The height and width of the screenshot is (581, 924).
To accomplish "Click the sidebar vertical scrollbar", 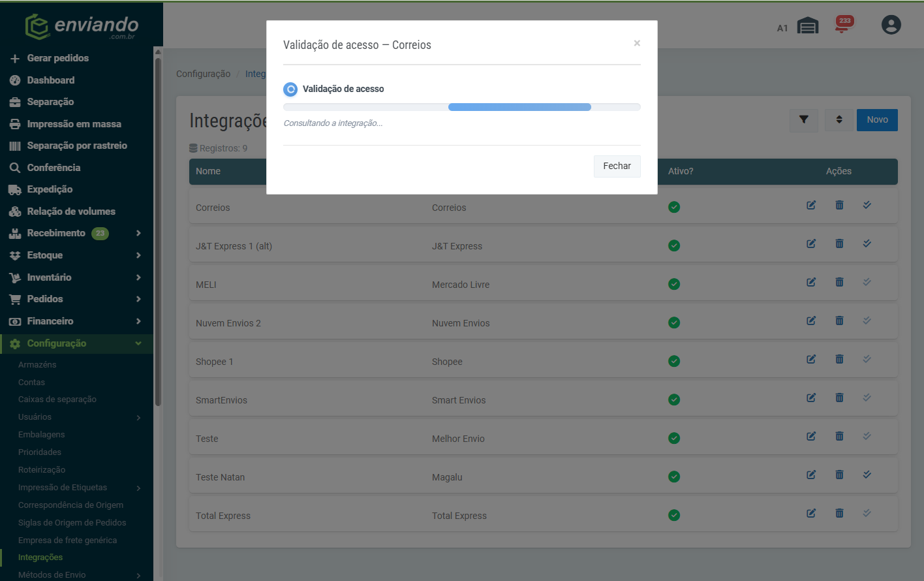I will click(x=157, y=232).
